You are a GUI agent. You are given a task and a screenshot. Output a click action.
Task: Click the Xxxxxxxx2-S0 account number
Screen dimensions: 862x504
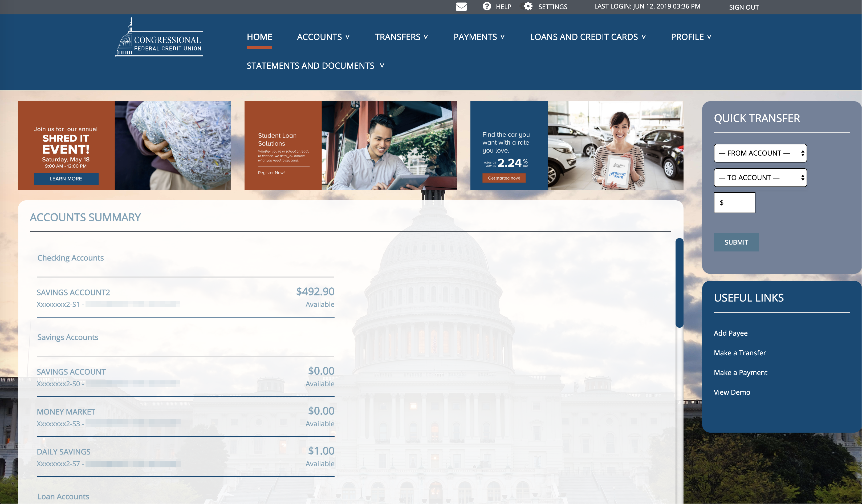tap(58, 384)
